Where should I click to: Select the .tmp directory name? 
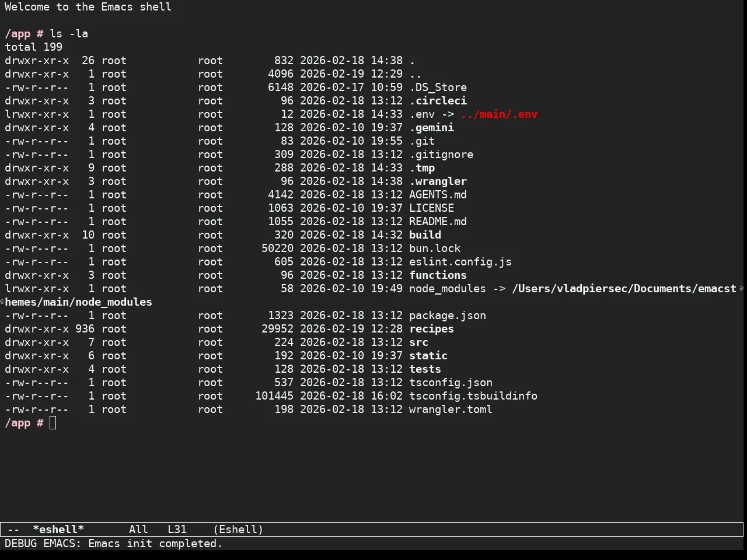[422, 168]
